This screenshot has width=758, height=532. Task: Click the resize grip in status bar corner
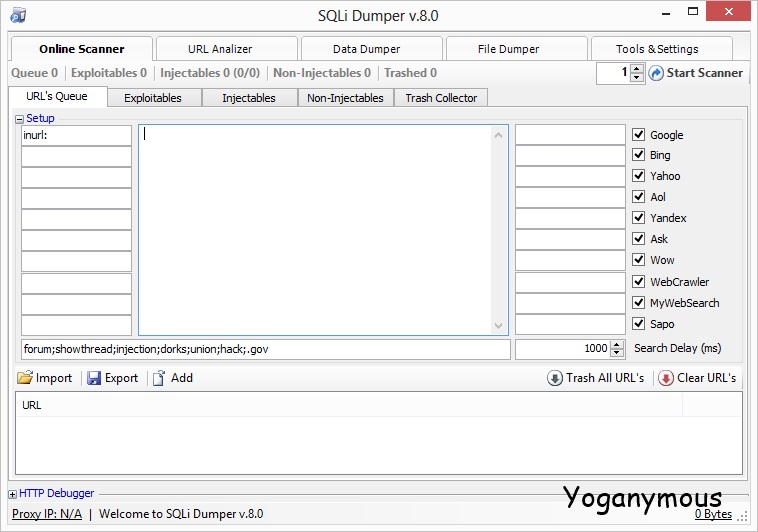742,517
